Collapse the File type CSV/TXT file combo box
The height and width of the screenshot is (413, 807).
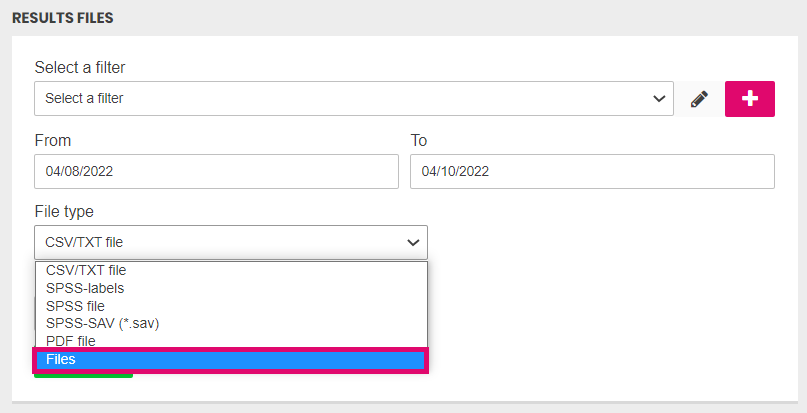click(x=231, y=242)
